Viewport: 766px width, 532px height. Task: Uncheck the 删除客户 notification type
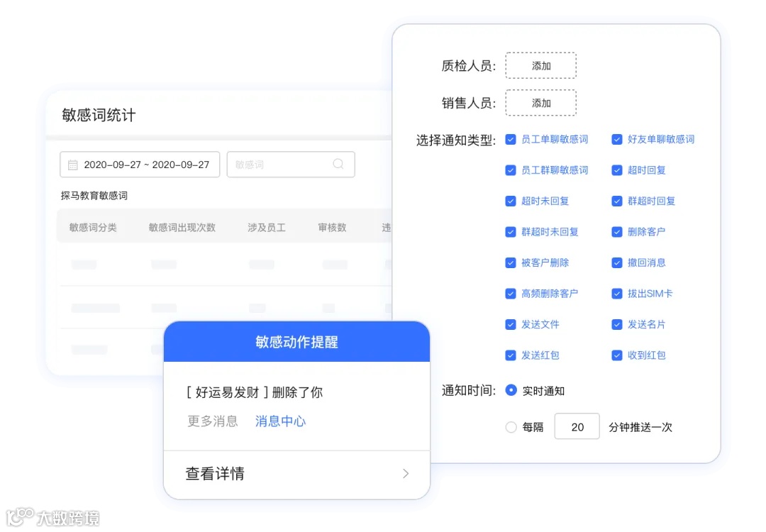tap(616, 232)
